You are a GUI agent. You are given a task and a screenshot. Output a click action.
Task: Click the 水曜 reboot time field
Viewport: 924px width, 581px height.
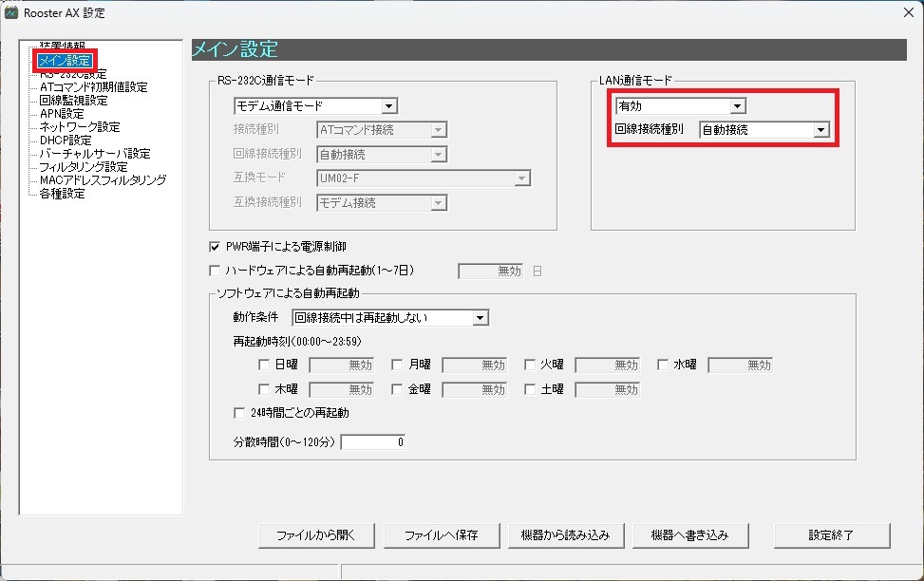741,365
